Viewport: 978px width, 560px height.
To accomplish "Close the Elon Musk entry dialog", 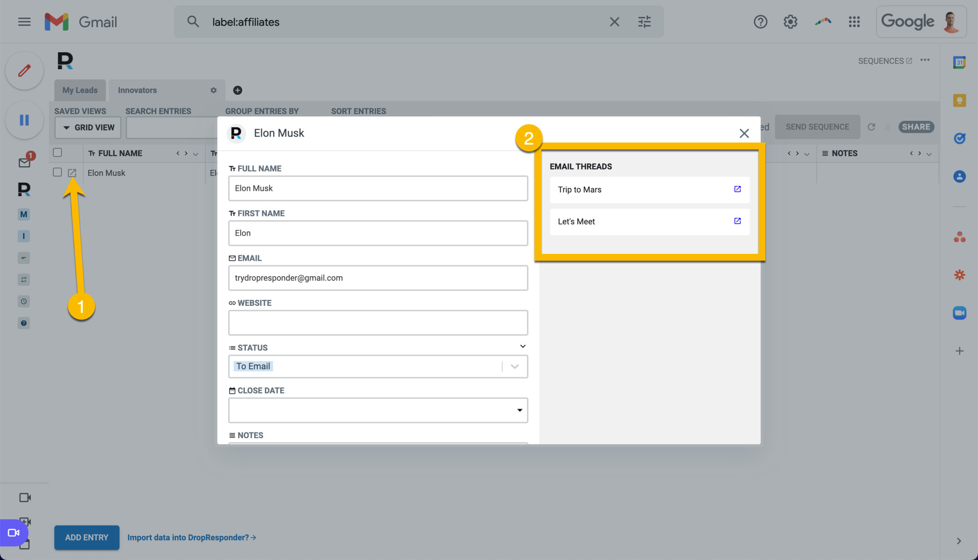I will [x=743, y=133].
